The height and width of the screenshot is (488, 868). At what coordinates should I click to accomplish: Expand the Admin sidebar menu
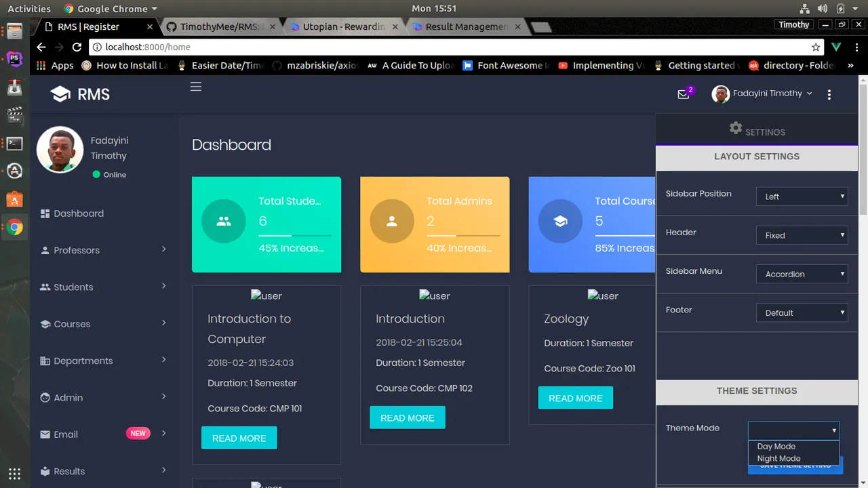tap(164, 396)
